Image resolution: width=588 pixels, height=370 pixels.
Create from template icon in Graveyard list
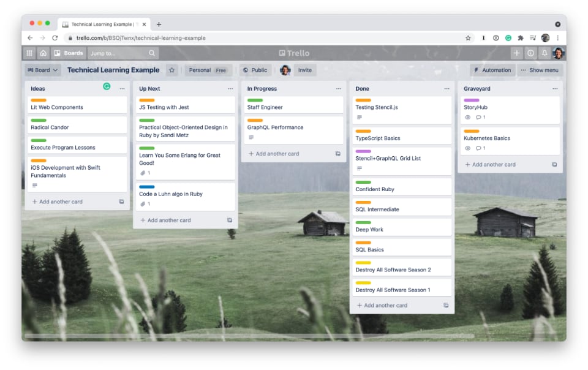click(554, 165)
